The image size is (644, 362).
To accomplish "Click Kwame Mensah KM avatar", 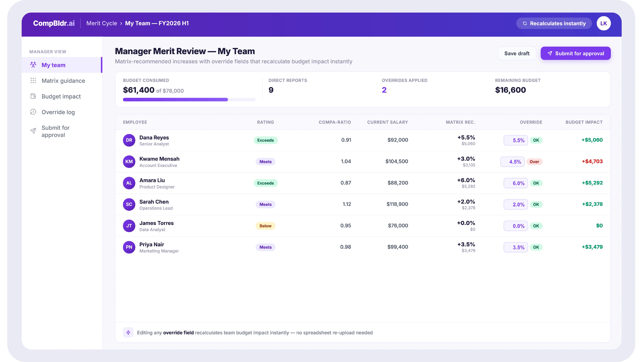I will click(129, 162).
